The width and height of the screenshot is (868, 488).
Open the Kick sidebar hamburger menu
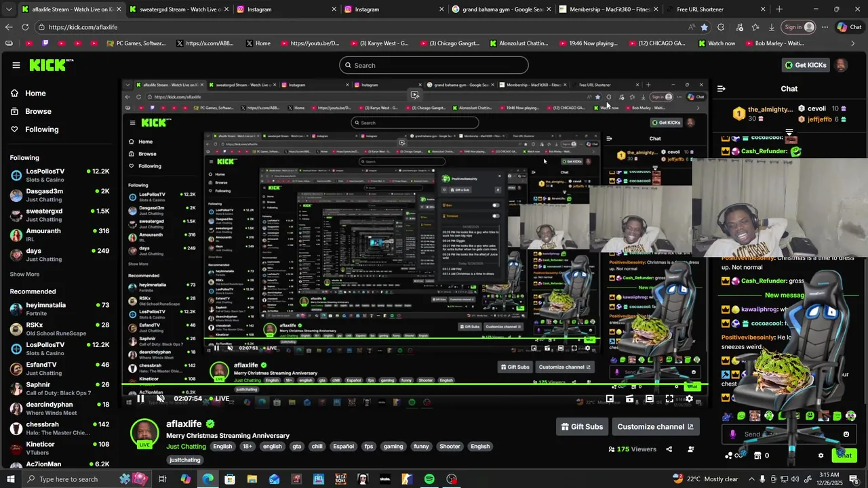tap(16, 65)
